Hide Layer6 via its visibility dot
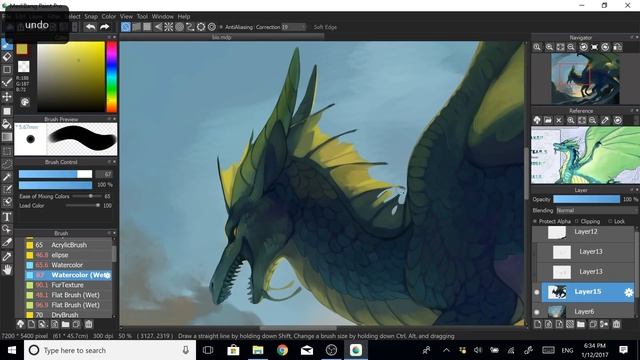 point(537,312)
